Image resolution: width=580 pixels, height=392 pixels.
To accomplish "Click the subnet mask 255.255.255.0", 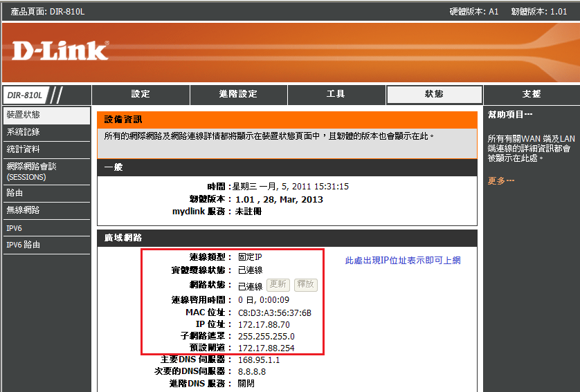I will (x=266, y=337).
